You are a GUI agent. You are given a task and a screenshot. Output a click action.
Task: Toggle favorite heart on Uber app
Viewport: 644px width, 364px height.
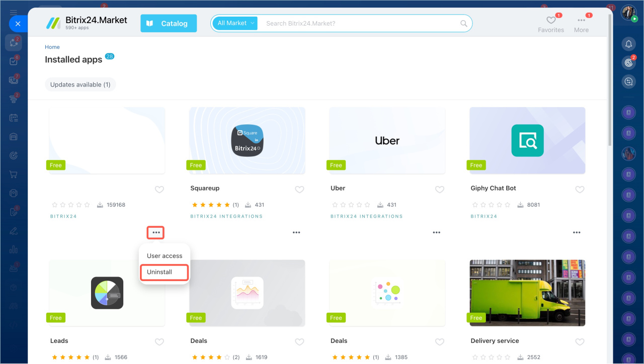pos(439,190)
